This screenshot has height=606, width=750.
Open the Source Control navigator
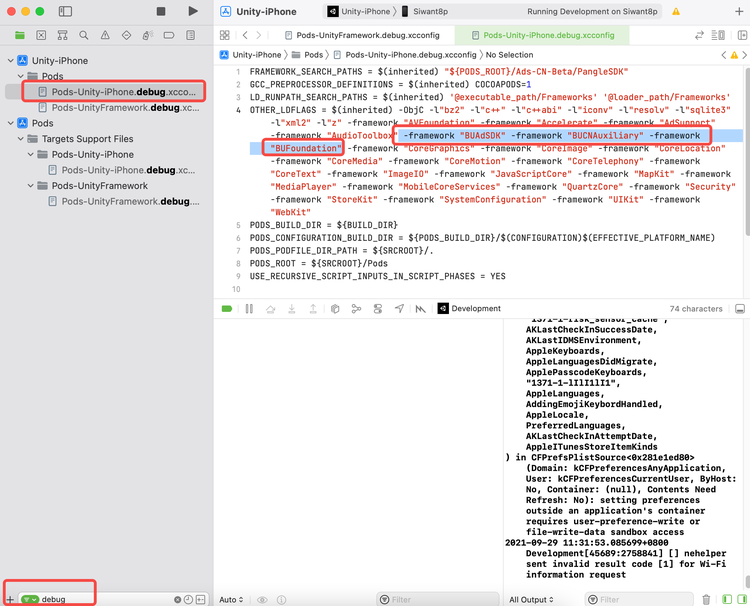pyautogui.click(x=41, y=35)
